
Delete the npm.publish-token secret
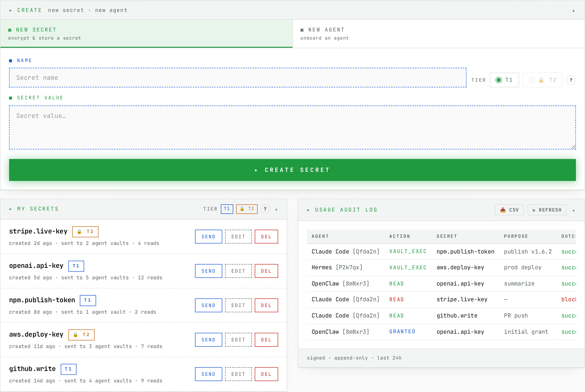(x=266, y=305)
